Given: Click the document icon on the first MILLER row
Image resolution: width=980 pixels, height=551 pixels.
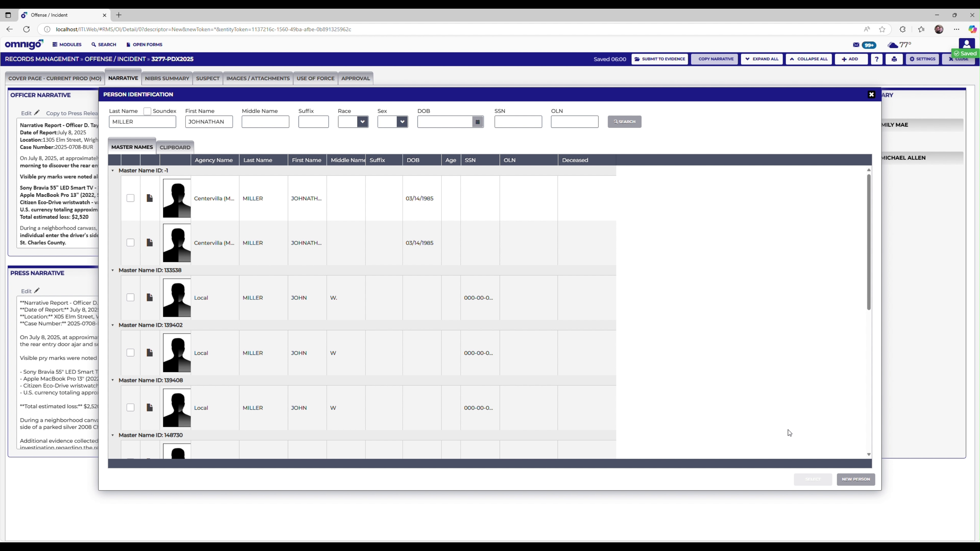Looking at the screenshot, I should (150, 198).
